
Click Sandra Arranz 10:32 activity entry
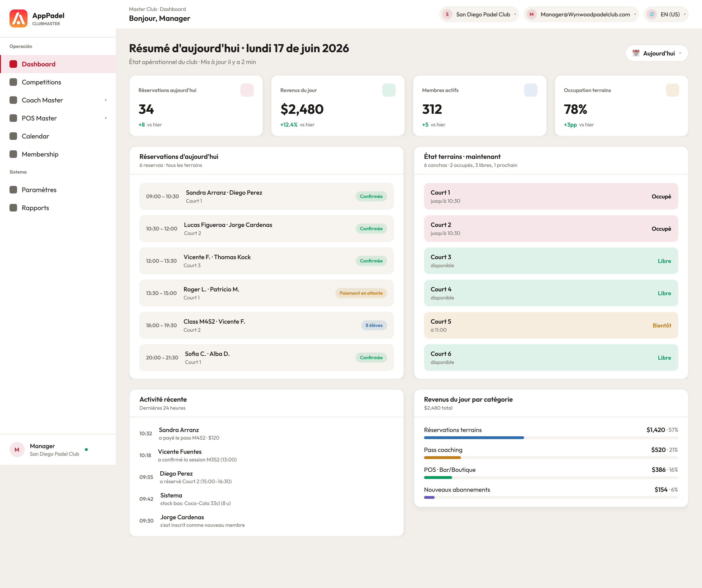pyautogui.click(x=266, y=434)
